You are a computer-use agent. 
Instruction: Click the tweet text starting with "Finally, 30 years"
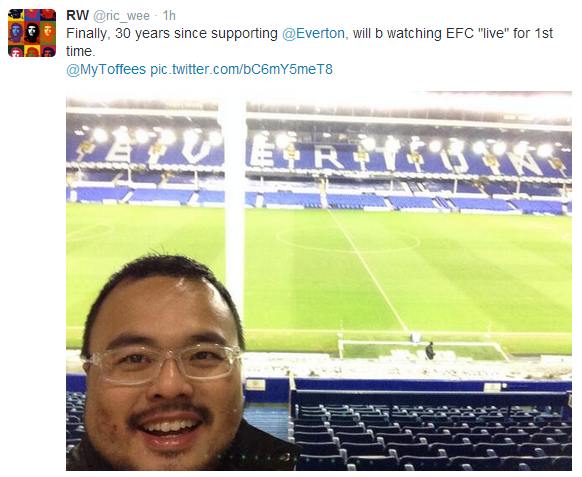tap(310, 42)
